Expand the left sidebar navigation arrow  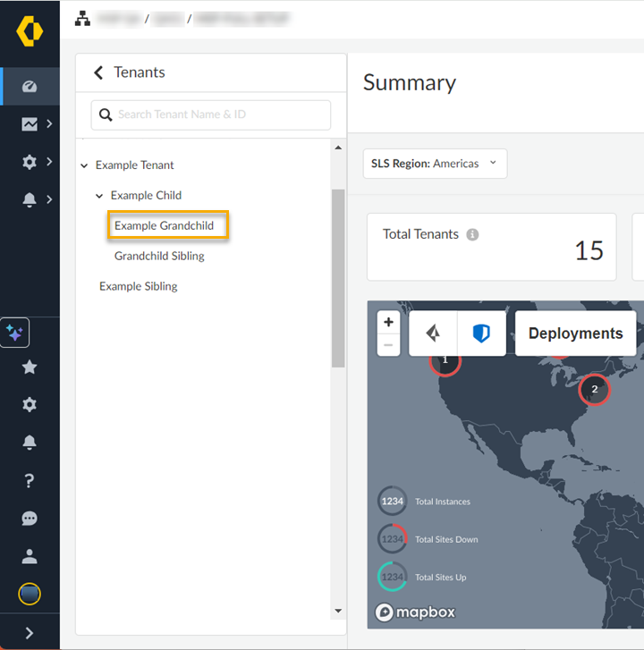(30, 633)
